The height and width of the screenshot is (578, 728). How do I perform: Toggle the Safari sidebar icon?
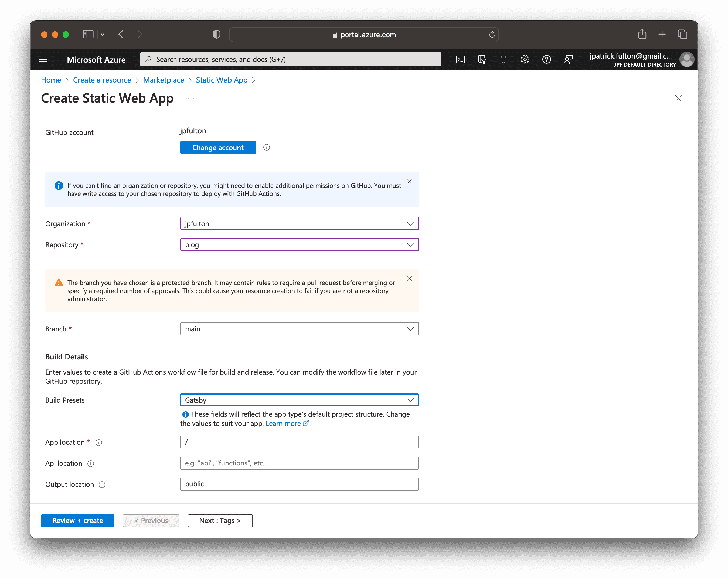pyautogui.click(x=88, y=35)
